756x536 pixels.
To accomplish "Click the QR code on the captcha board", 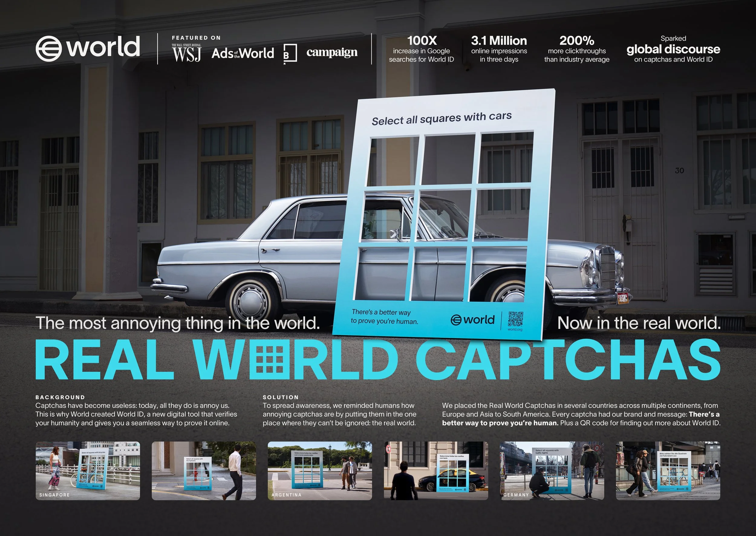I will coord(515,319).
